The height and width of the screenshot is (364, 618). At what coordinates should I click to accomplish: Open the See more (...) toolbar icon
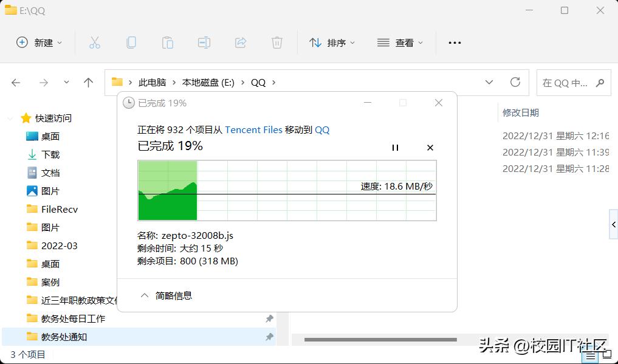coord(455,43)
